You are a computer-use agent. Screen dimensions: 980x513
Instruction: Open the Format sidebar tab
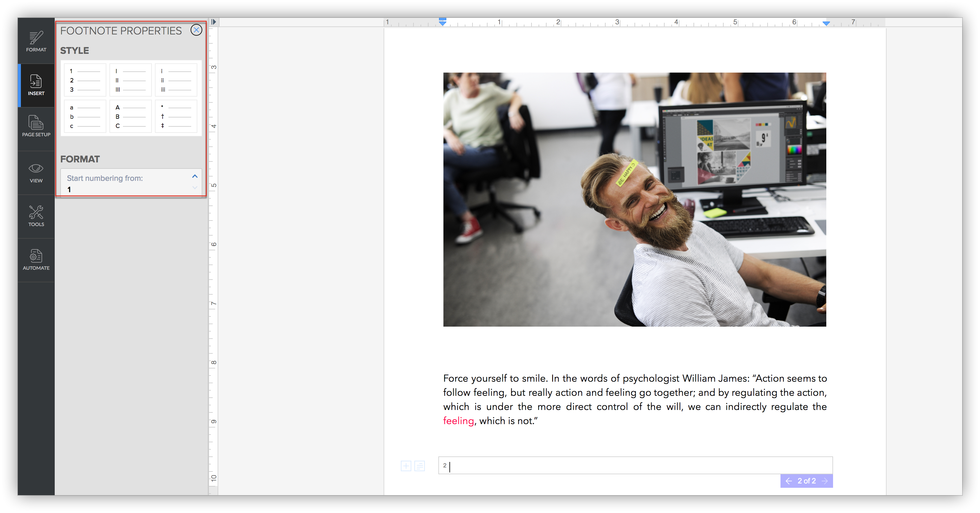pyautogui.click(x=36, y=41)
